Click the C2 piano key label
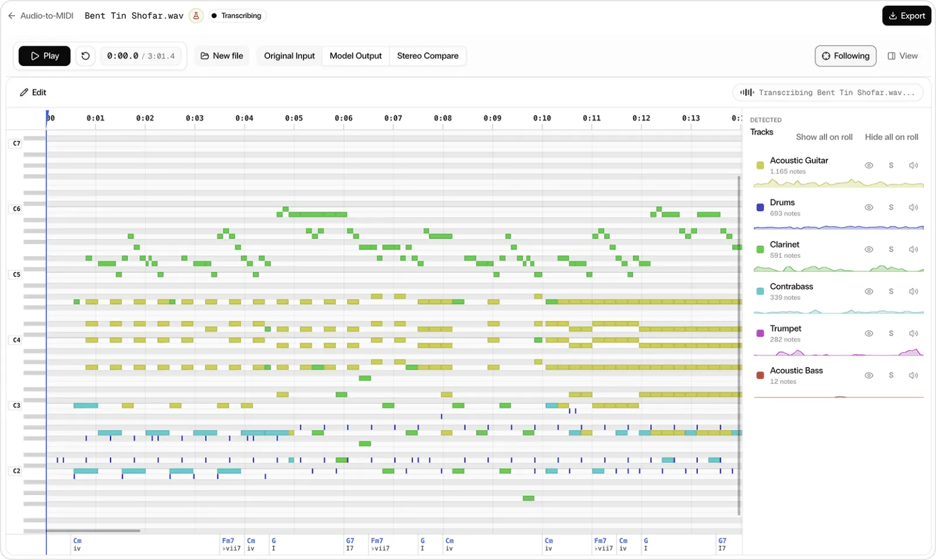 (x=16, y=471)
